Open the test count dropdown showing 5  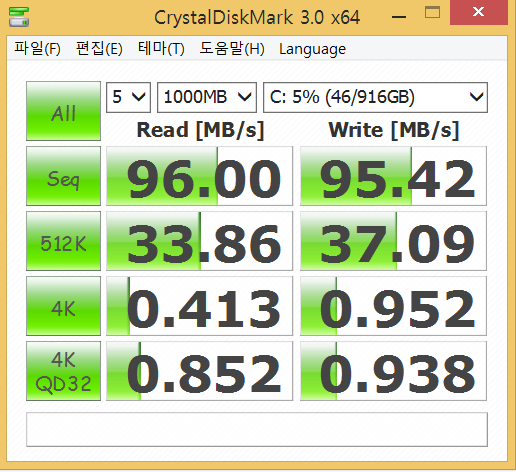pos(128,97)
